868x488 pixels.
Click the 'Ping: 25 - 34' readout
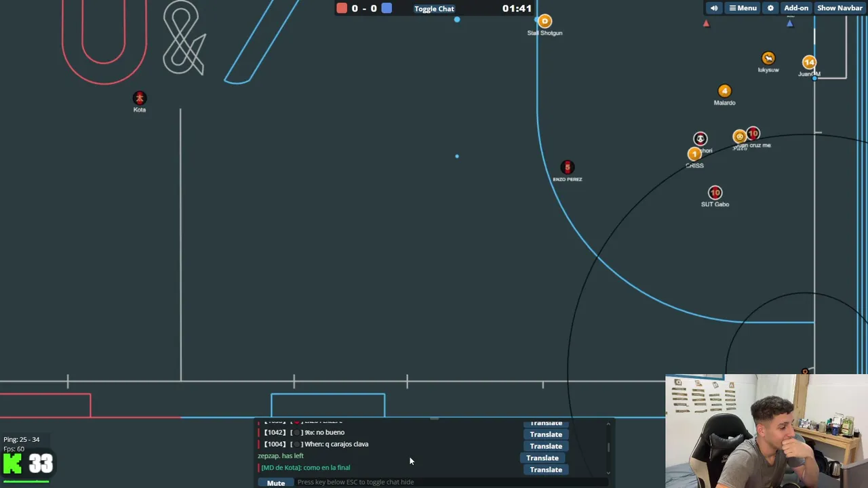(x=21, y=439)
